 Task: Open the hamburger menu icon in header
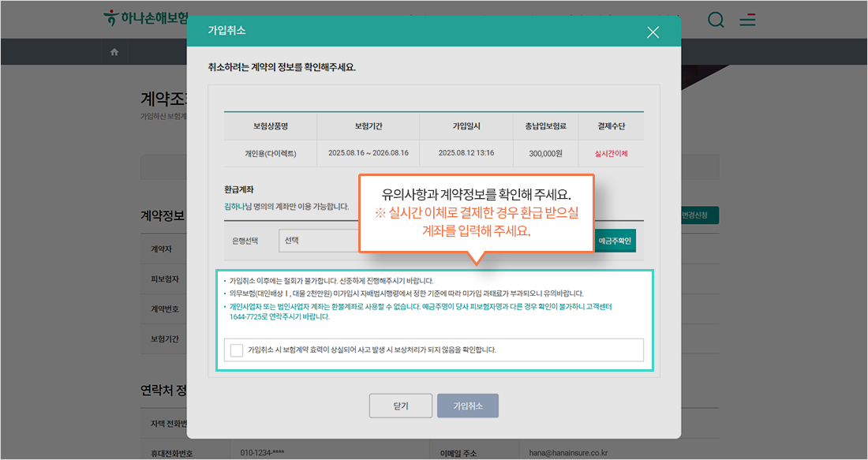point(747,20)
